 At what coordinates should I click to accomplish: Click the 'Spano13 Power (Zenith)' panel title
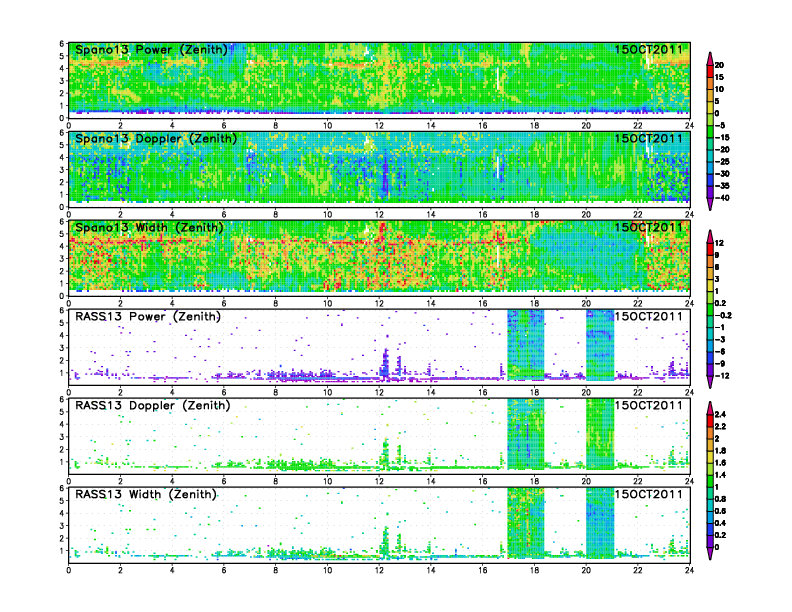point(151,50)
